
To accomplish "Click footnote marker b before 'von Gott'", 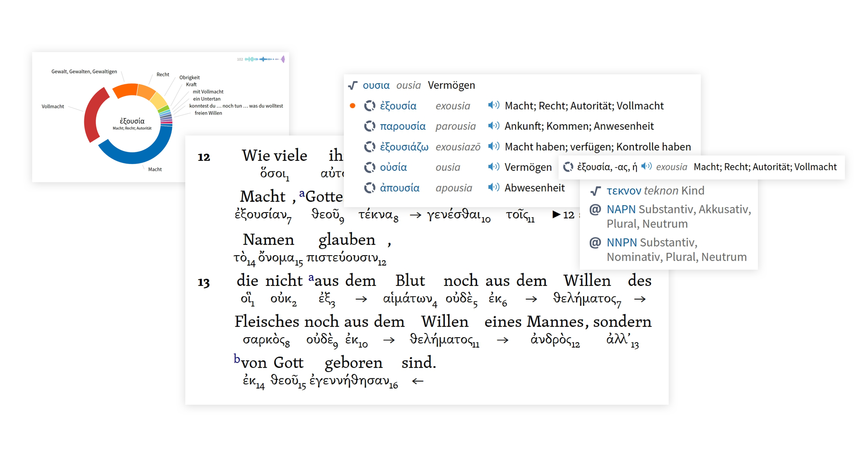I will pos(236,358).
